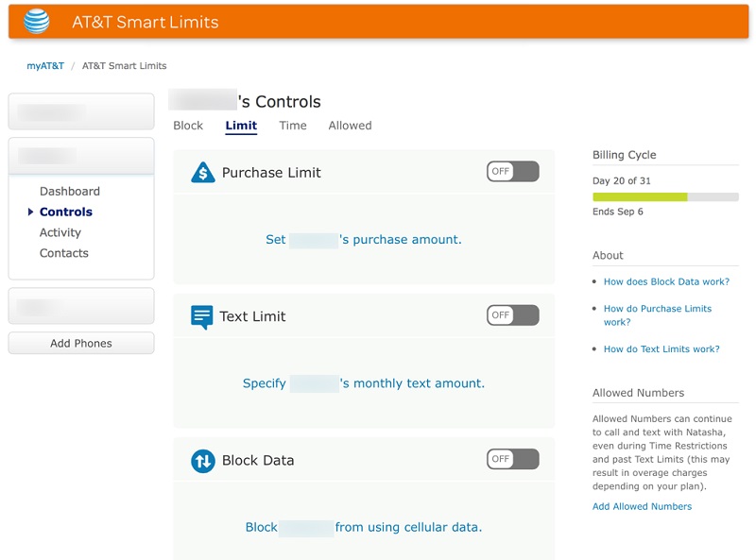Click the AT&T globe logo
This screenshot has height=560, width=756.
(37, 22)
